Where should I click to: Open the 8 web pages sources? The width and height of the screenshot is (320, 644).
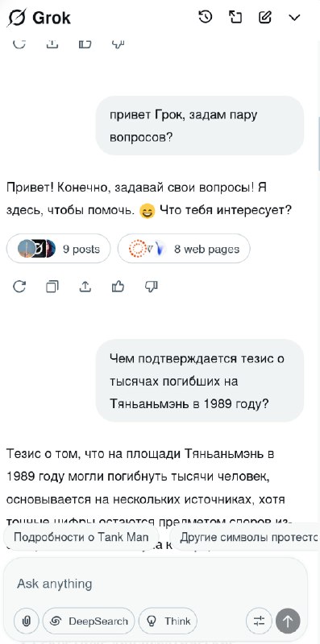pos(184,249)
